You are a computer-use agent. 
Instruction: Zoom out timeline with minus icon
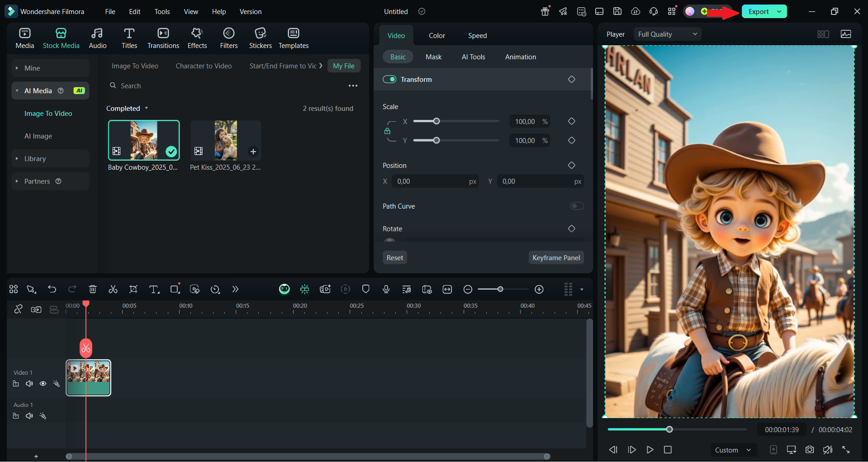click(468, 289)
